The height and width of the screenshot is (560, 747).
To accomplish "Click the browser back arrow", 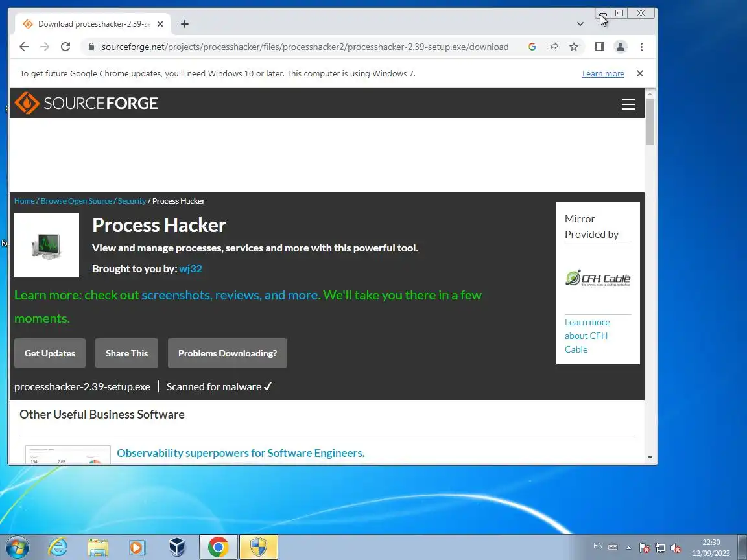I will (24, 47).
